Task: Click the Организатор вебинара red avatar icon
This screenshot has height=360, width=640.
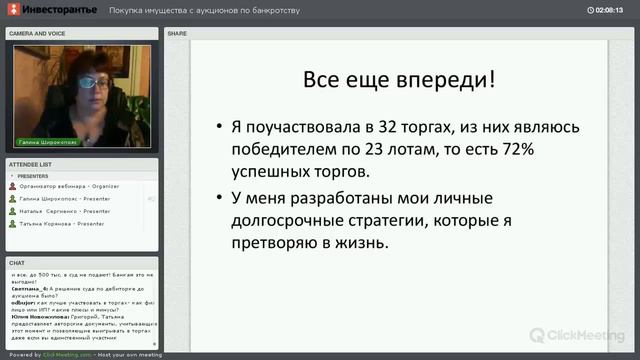Action: [13, 187]
